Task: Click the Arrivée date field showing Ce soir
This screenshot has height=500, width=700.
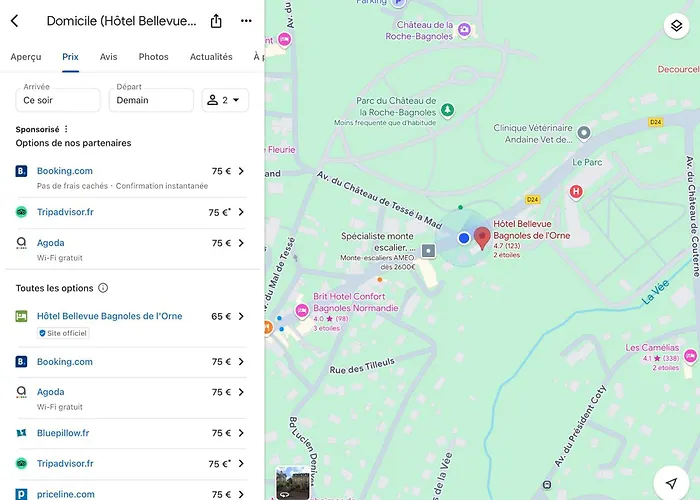Action: [58, 100]
